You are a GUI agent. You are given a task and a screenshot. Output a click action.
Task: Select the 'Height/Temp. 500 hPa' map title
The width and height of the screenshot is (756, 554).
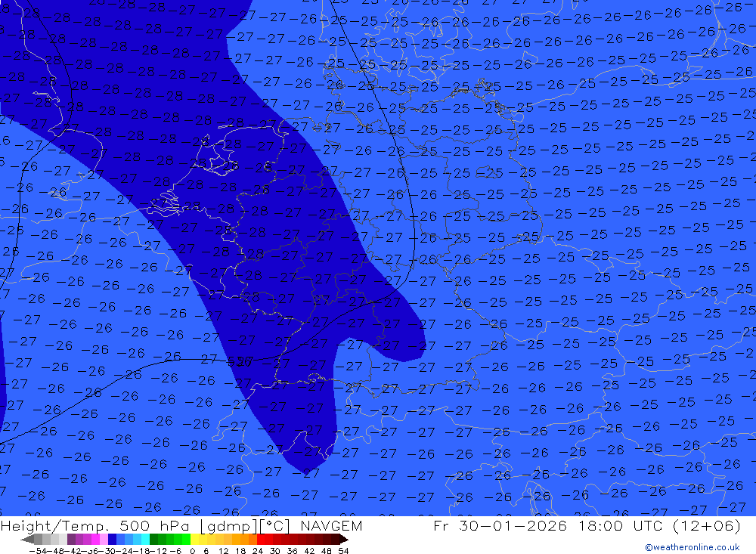95,525
